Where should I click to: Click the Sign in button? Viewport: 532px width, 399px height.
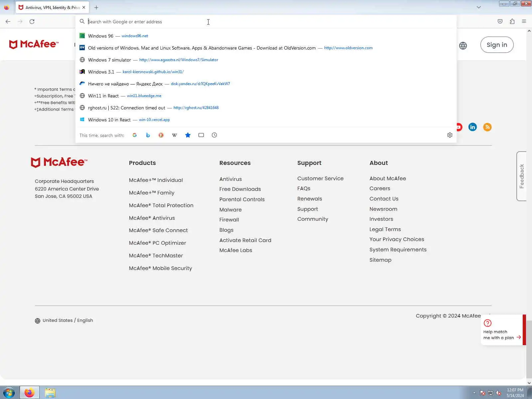pos(497,45)
